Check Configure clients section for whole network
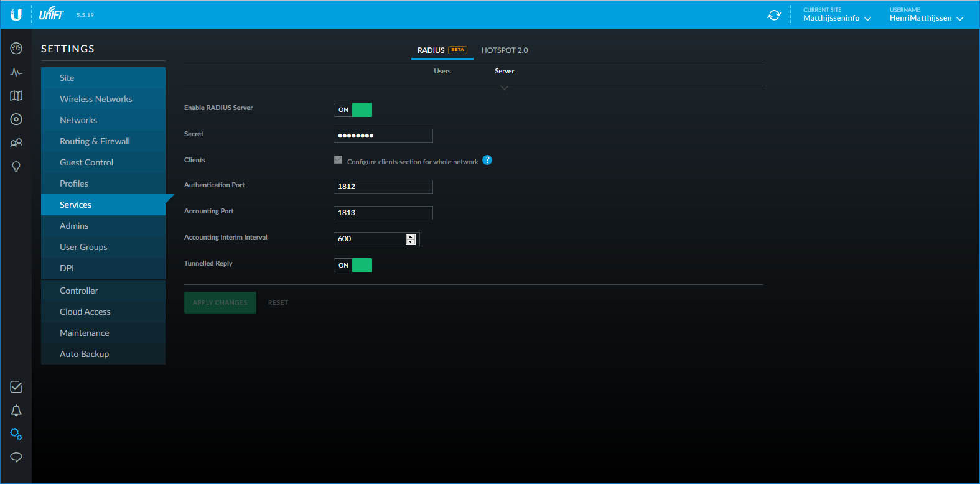 [338, 160]
